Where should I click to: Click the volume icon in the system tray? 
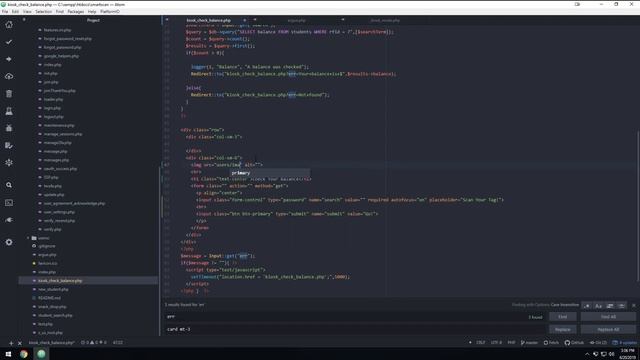611,354
